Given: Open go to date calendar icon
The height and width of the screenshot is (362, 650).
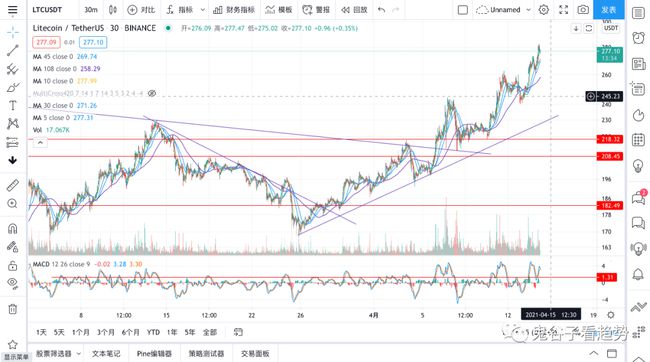Looking at the screenshot, I should (238, 332).
